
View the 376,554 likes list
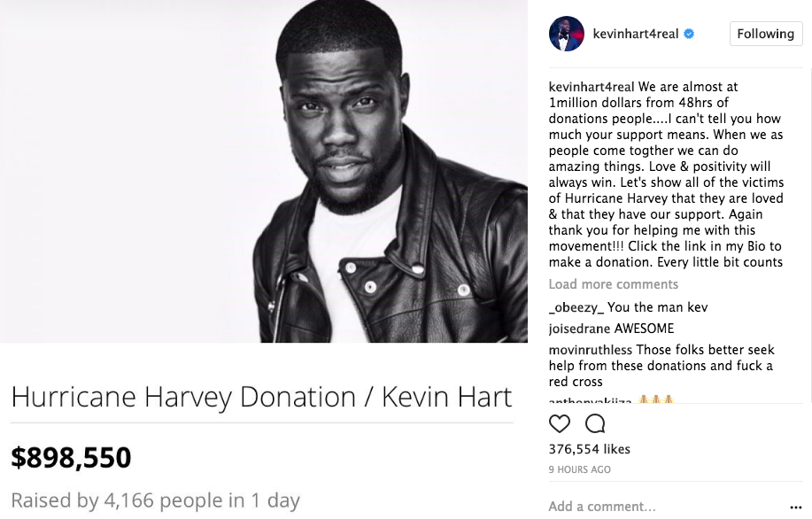pos(590,449)
